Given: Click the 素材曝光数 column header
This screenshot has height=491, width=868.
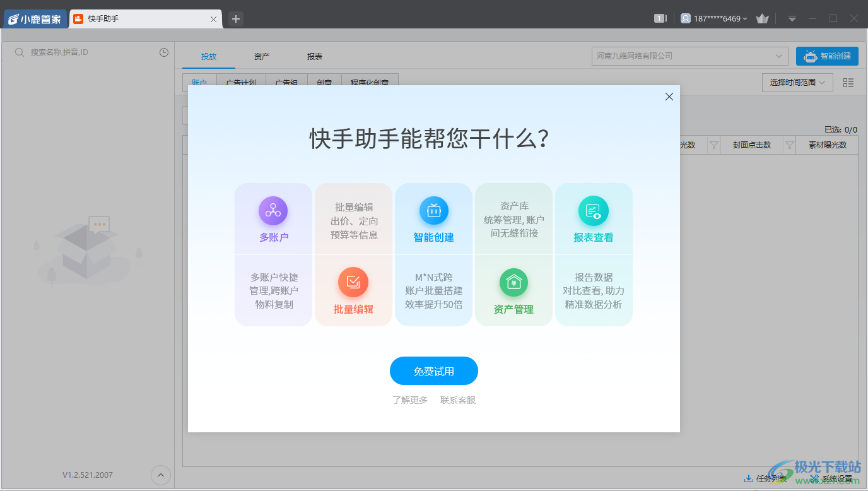Looking at the screenshot, I should click(828, 145).
